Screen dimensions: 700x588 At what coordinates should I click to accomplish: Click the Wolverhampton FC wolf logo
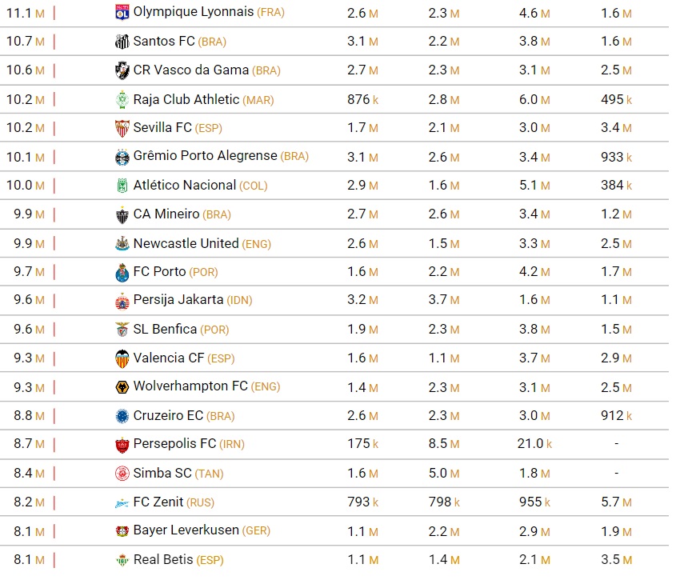pyautogui.click(x=122, y=387)
